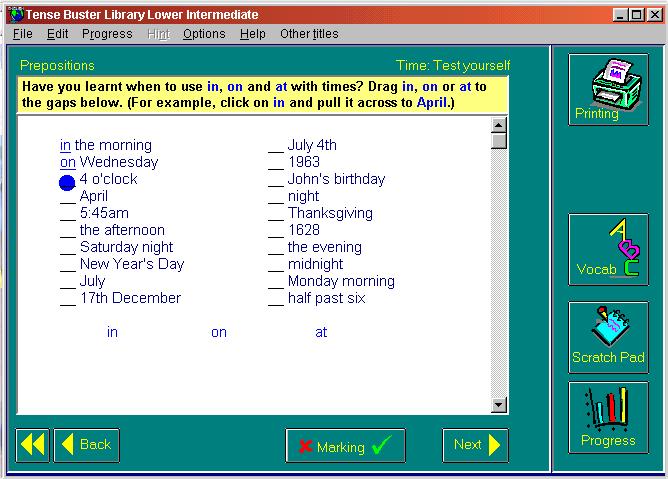Open the Options menu
Image resolution: width=668 pixels, height=479 pixels.
coord(204,34)
